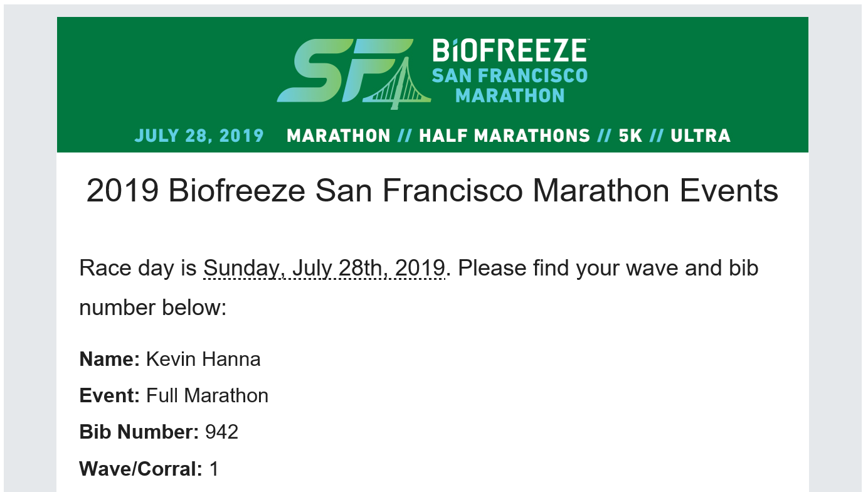
Task: Click the bridge graphic inside the SF logo
Action: [398, 83]
